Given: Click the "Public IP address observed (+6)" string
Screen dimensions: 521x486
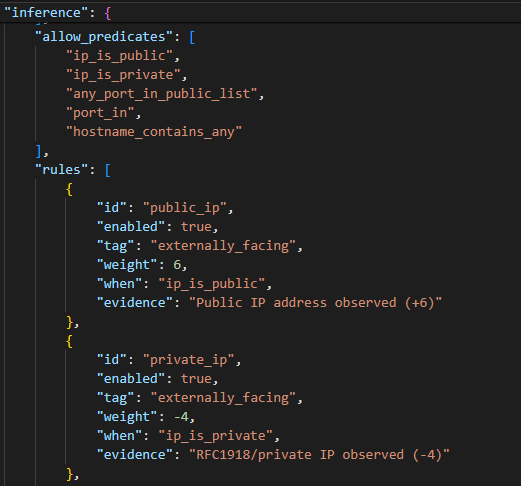Looking at the screenshot, I should click(315, 303).
